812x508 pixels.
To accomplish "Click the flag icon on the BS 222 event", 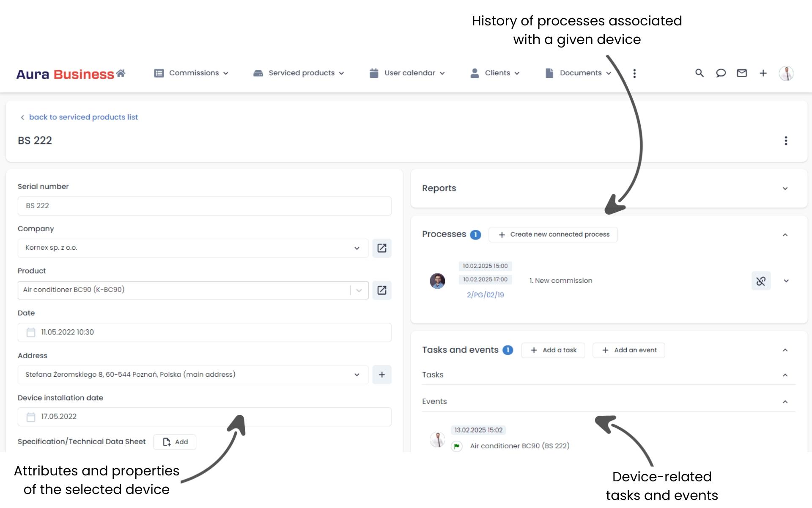I will (457, 446).
